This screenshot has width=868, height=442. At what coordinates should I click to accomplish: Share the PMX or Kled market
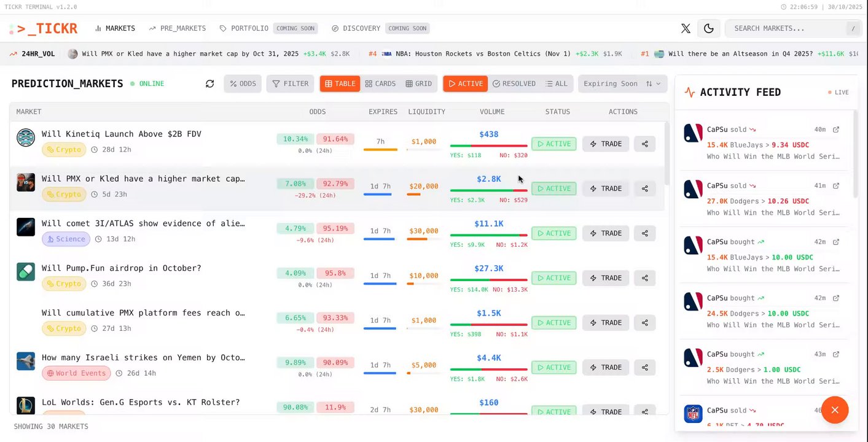click(644, 188)
